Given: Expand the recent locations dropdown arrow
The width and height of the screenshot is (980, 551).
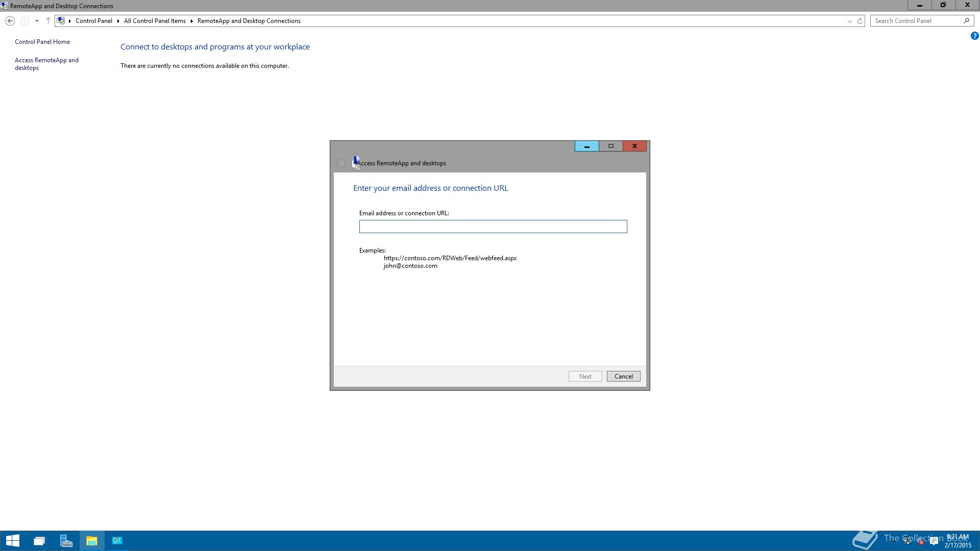Looking at the screenshot, I should coord(37,21).
